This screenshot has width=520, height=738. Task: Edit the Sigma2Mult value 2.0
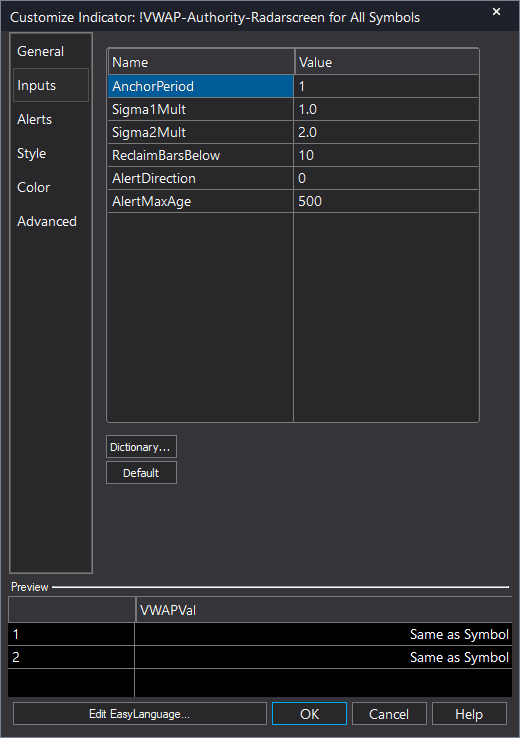(386, 132)
